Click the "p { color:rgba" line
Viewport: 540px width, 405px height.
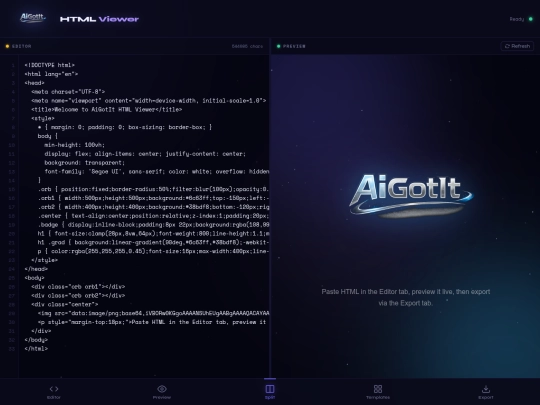pos(153,251)
